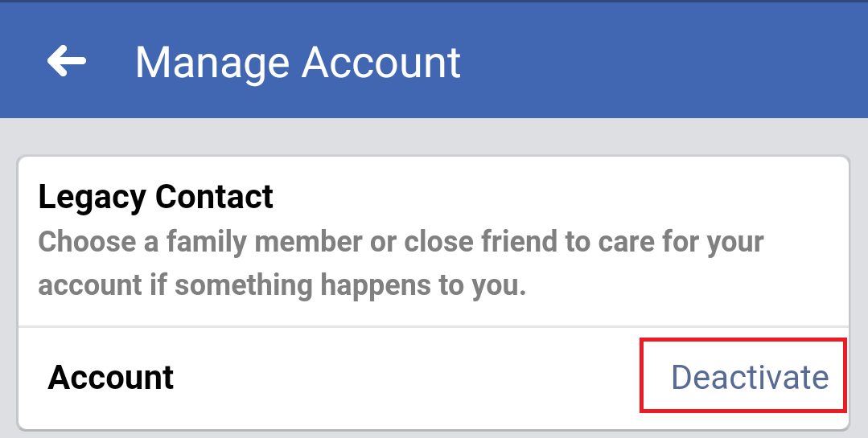The image size is (868, 438).
Task: Click the Deactivate link
Action: click(749, 377)
